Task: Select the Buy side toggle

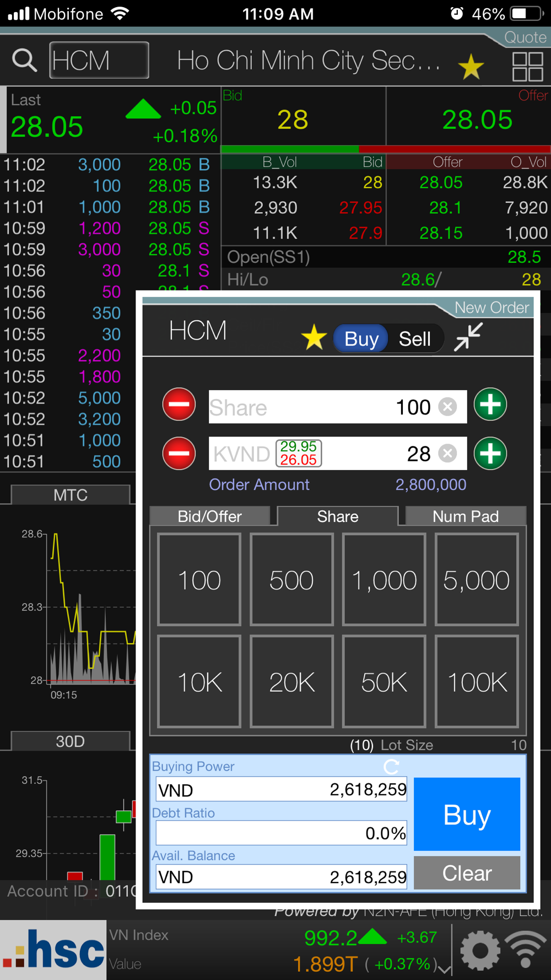Action: pyautogui.click(x=361, y=339)
